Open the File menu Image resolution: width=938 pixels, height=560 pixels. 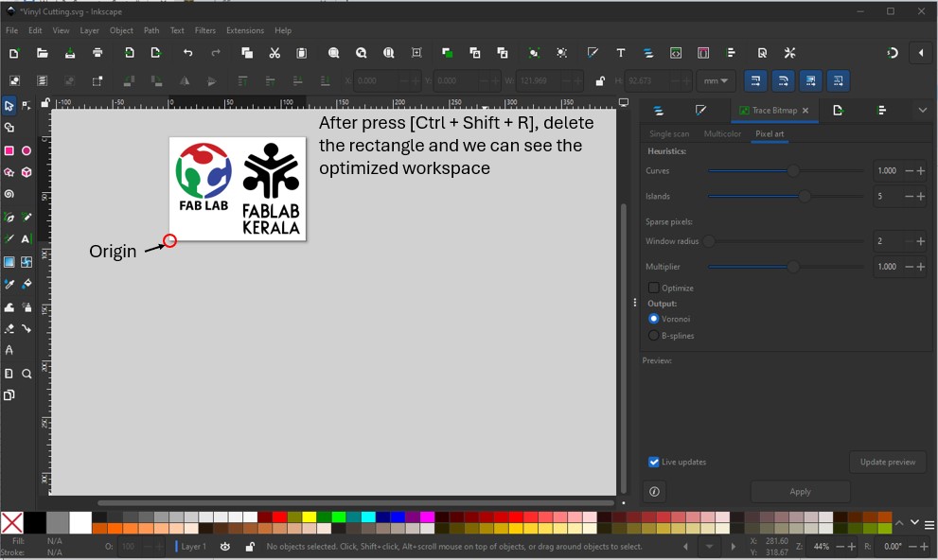(12, 30)
